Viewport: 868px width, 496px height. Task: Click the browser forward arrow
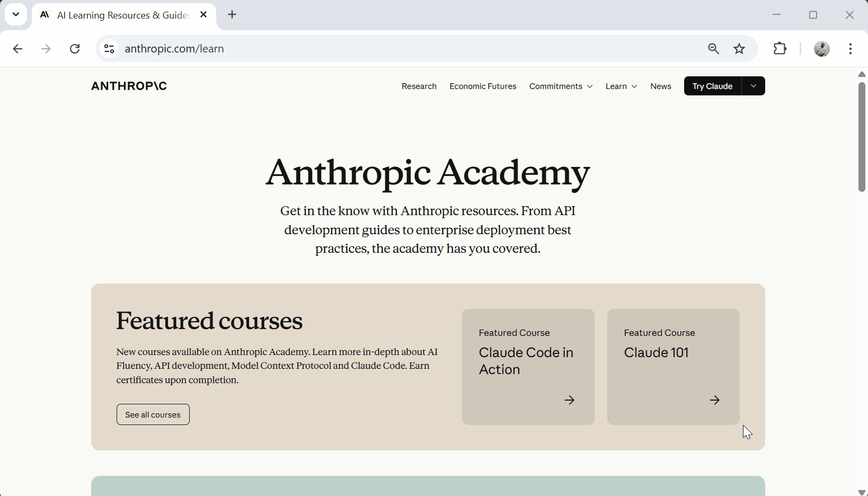pos(46,49)
